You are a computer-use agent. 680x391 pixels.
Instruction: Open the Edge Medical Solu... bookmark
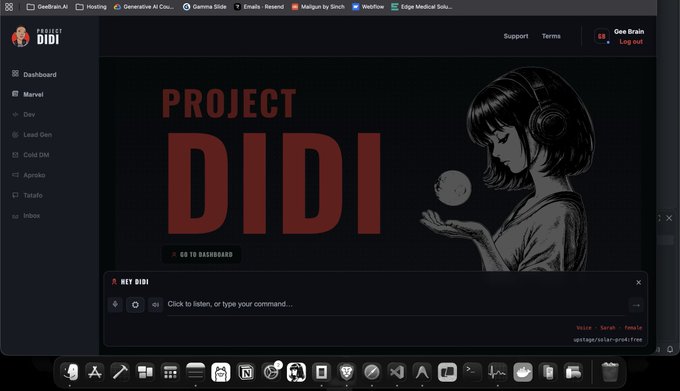(x=422, y=7)
